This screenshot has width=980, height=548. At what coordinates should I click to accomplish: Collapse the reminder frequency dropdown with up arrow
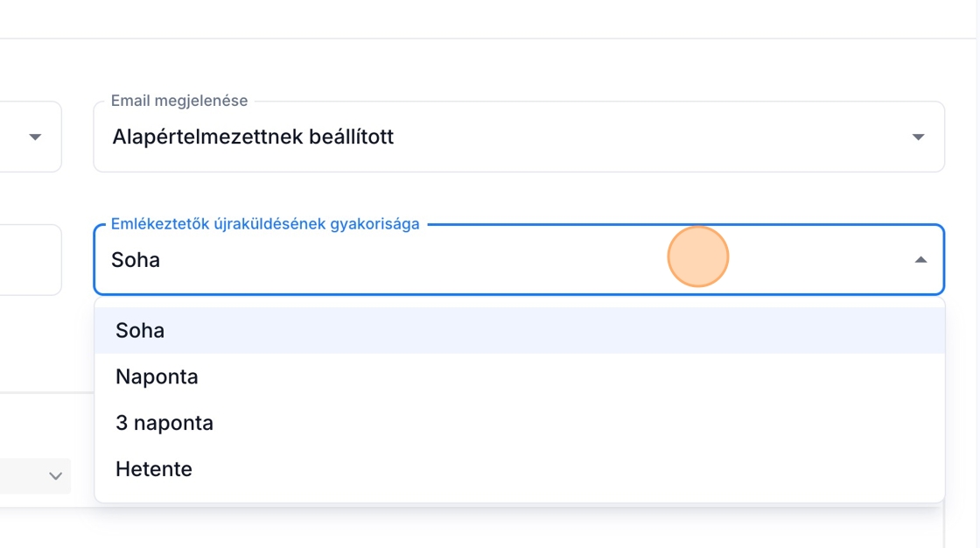[920, 260]
